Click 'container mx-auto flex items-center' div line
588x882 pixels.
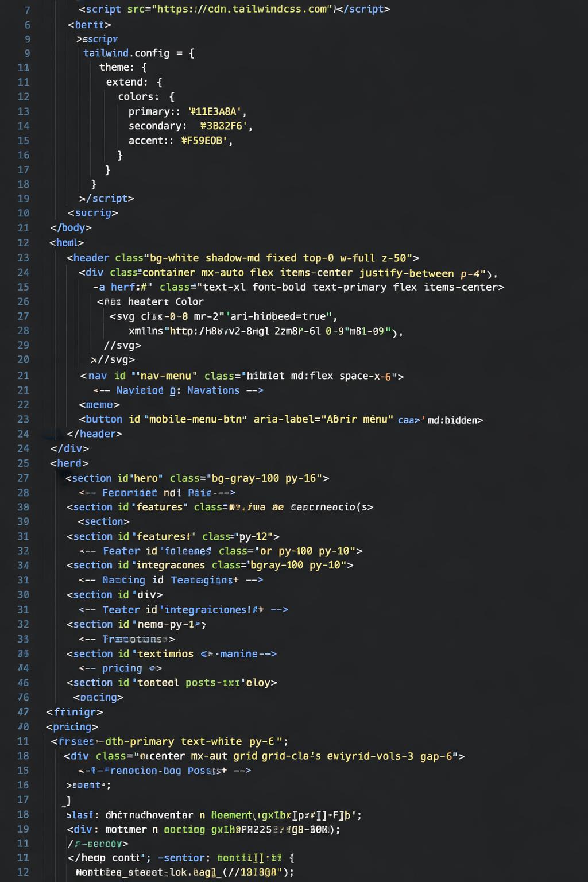pos(288,273)
